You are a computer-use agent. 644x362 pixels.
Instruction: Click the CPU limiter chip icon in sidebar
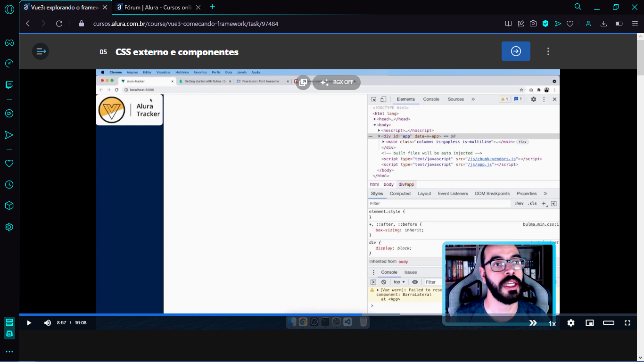tap(9, 334)
